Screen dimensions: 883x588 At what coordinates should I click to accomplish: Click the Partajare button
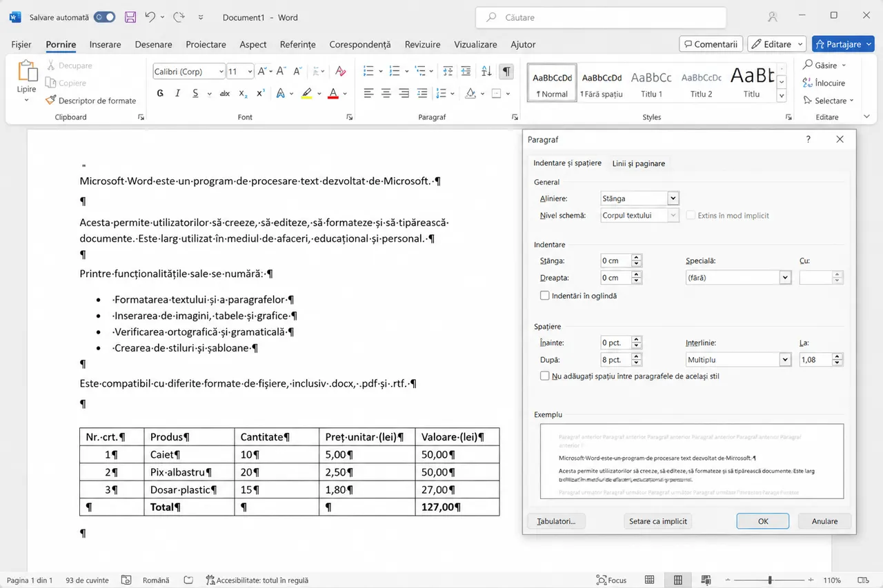tap(843, 44)
